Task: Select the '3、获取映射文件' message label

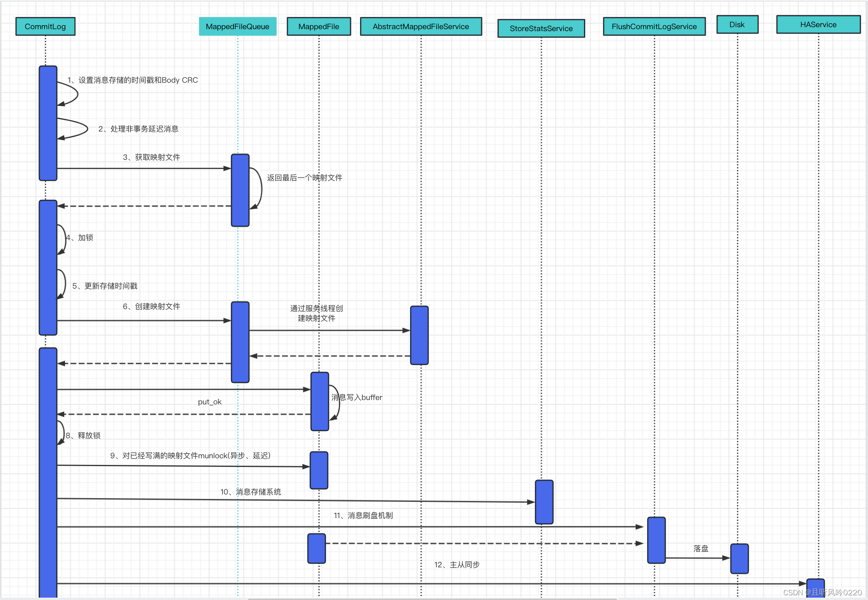Action: tap(152, 157)
